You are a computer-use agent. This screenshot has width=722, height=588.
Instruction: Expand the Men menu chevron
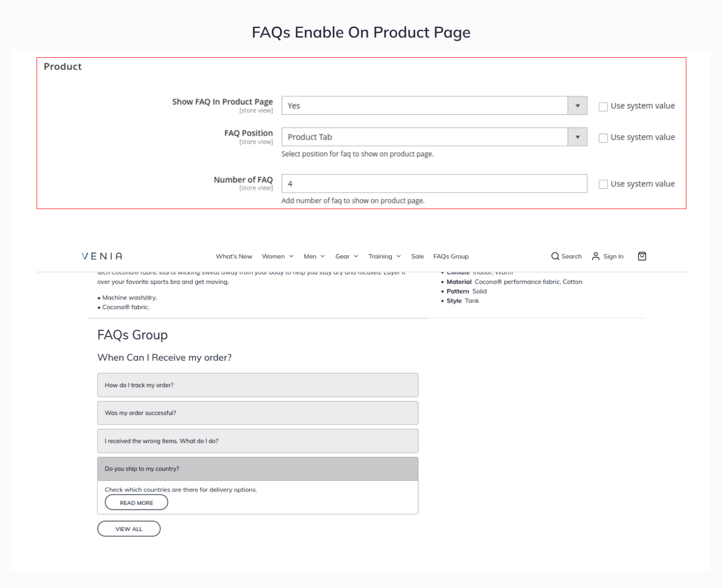coord(322,256)
